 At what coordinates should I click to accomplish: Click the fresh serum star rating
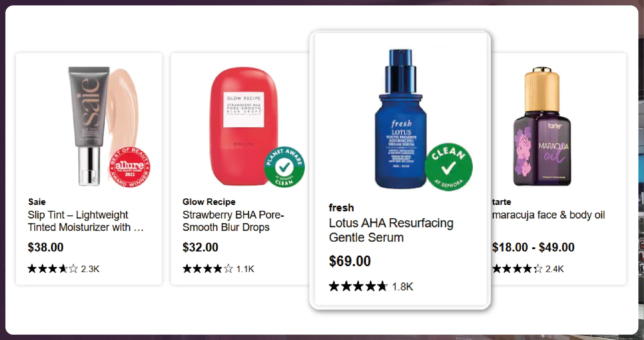(358, 286)
